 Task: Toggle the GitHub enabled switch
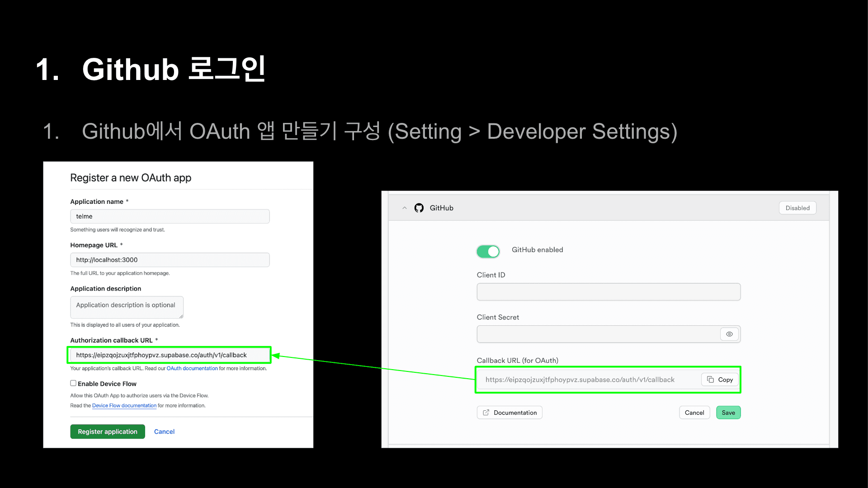coord(488,251)
